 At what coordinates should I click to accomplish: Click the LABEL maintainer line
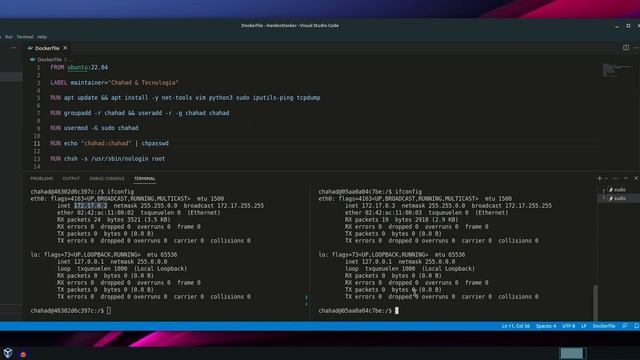tap(115, 83)
